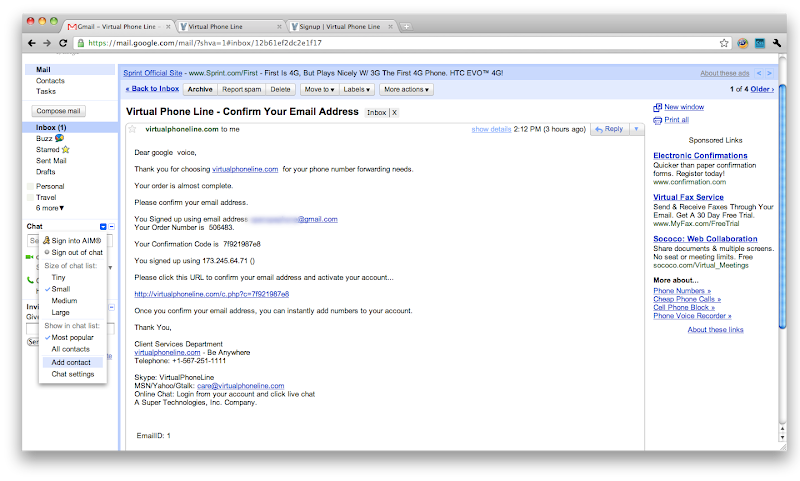The height and width of the screenshot is (481, 800).
Task: Click Compose mail button
Action: [x=58, y=111]
